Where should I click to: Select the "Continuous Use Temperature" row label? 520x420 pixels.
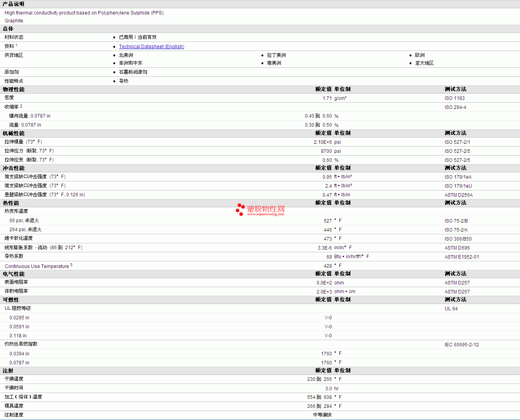pos(37,266)
